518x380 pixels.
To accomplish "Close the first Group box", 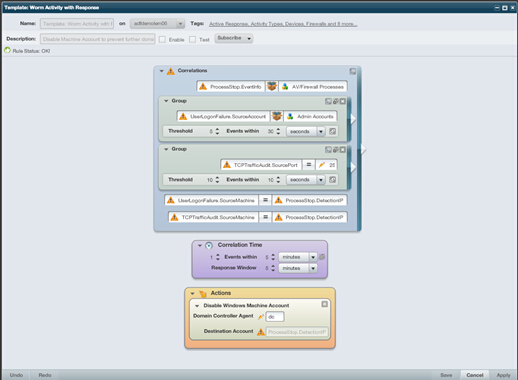I will 343,101.
